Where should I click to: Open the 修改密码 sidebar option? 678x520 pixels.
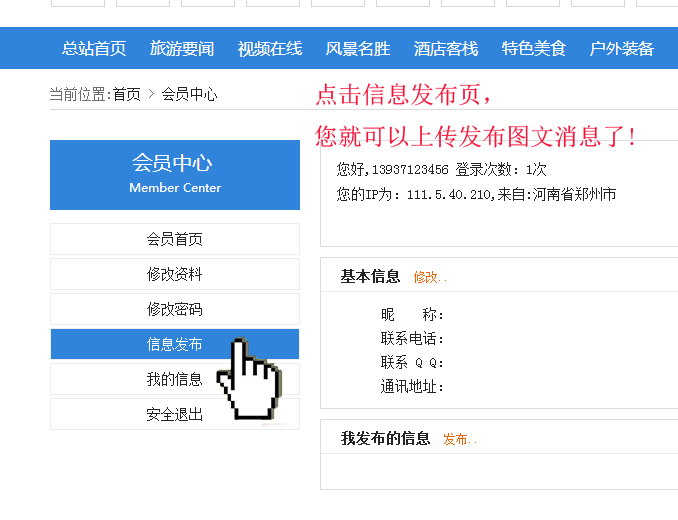175,309
